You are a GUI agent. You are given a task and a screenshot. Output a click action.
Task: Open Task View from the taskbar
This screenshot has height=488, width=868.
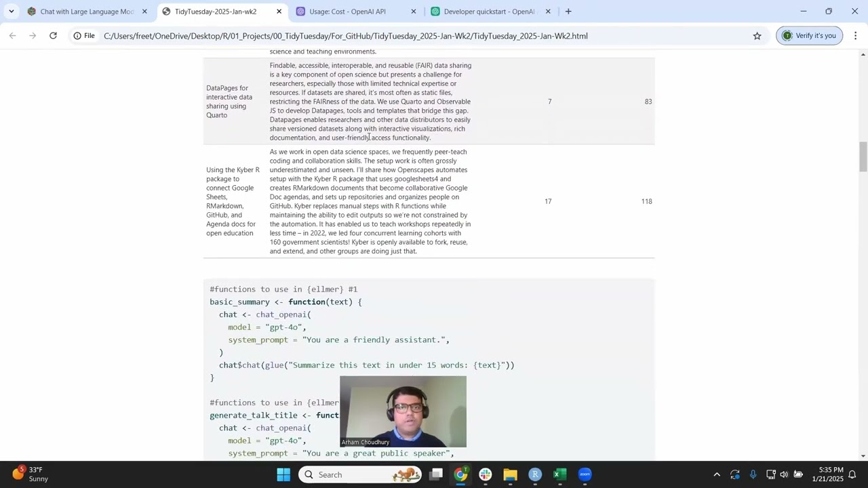436,474
